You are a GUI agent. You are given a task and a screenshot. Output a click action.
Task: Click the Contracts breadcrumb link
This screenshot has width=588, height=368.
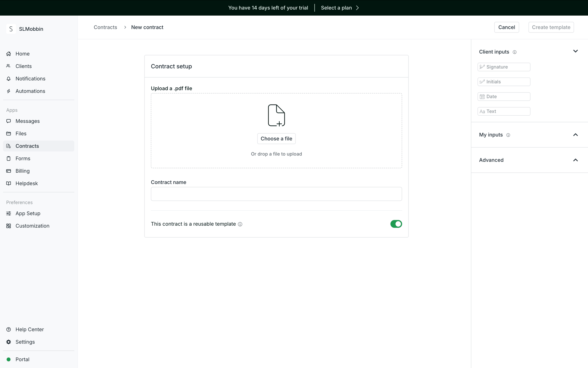click(x=105, y=27)
